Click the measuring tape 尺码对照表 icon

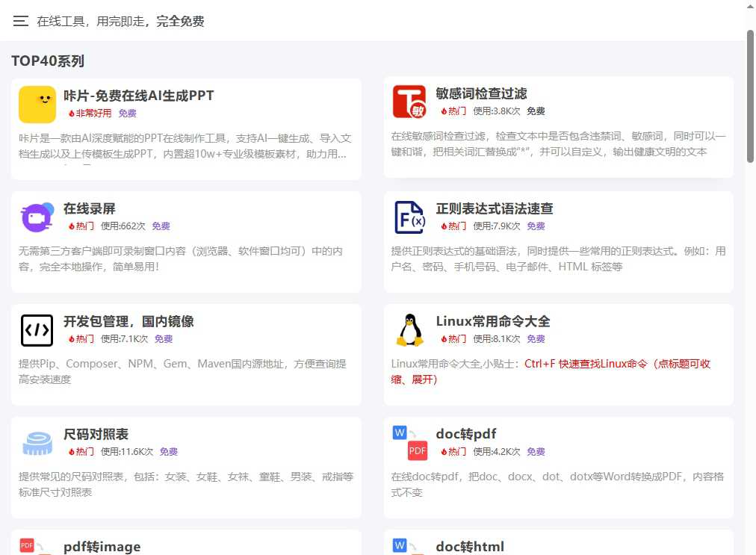click(x=37, y=442)
